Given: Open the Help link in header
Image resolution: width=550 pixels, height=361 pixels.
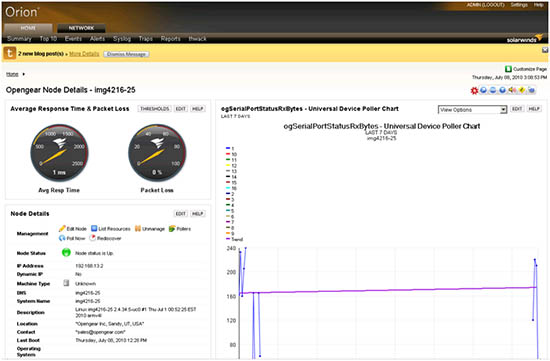Looking at the screenshot, I should coord(538,5).
